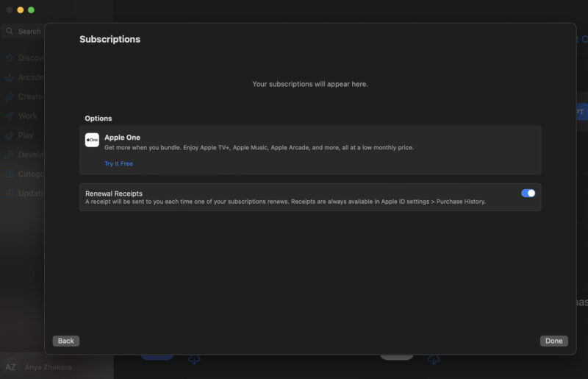This screenshot has width=588, height=379.
Task: Click the Updates download icon in sidebar
Action: click(x=10, y=194)
